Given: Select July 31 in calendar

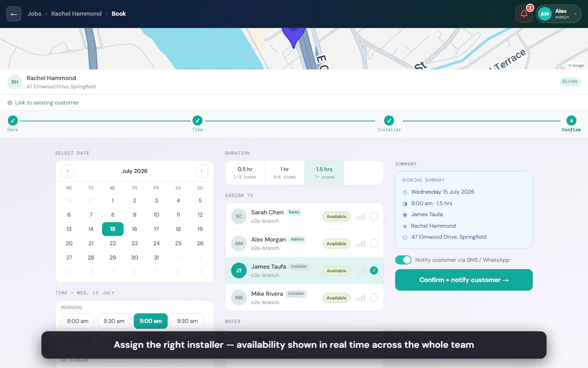Looking at the screenshot, I should click(157, 258).
